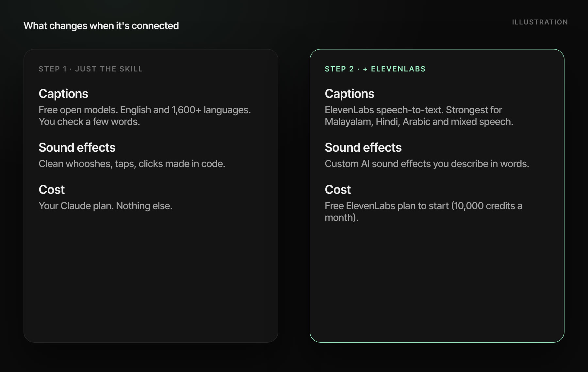The width and height of the screenshot is (588, 372).
Task: Click the Captions heading in the Step 2 card
Action: click(x=350, y=94)
